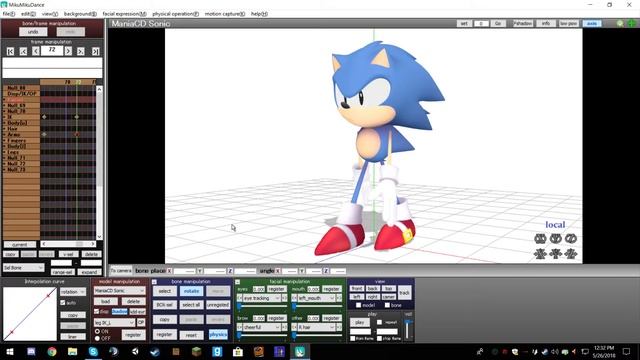Open Microsoft Store from taskbar
Viewport: 640px width, 360px height.
238,351
